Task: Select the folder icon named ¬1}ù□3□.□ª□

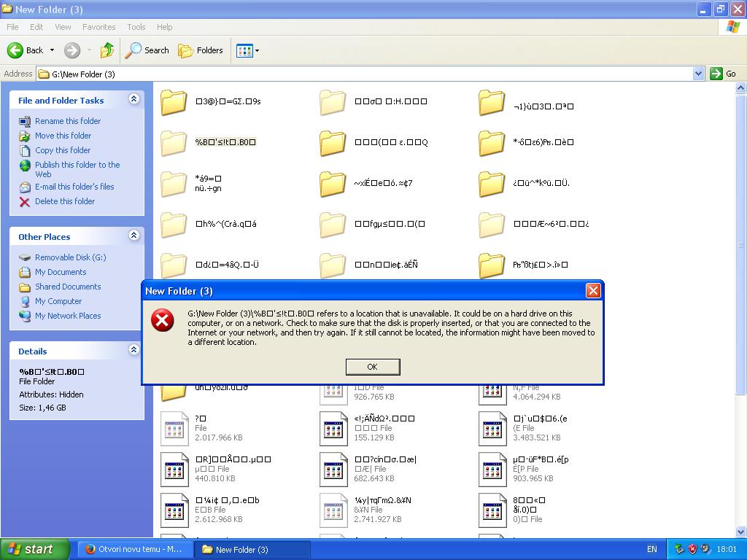Action: (492, 102)
